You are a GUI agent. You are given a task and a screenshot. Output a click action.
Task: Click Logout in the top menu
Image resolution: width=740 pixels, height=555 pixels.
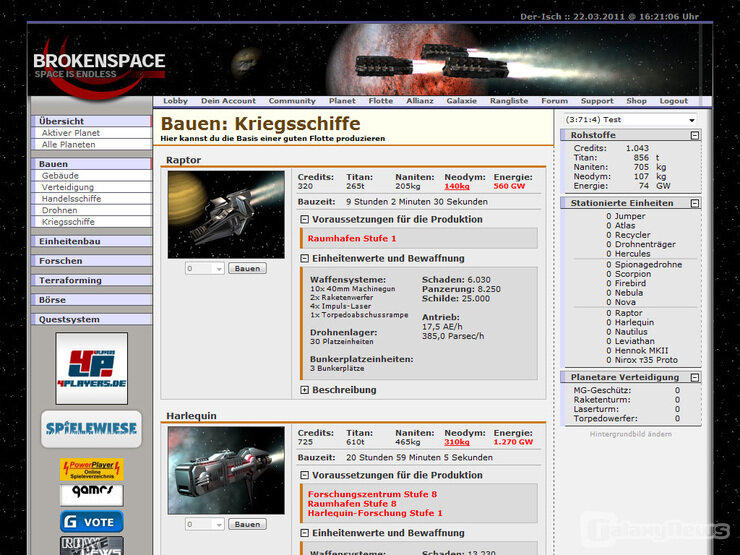point(673,101)
